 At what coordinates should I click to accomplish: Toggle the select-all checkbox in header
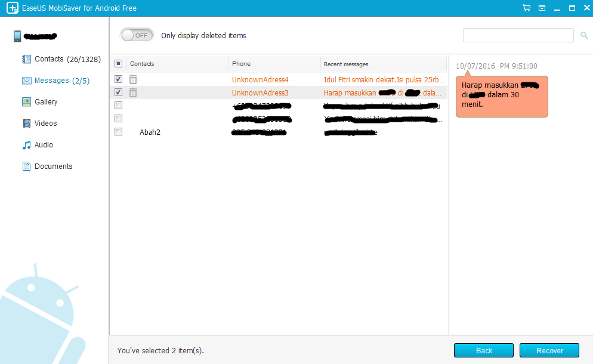(118, 64)
